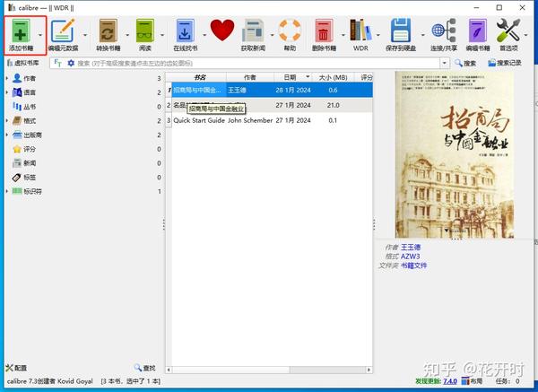This screenshot has height=392, width=538.
Task: Sort by Author (作者) column header
Action: (250, 77)
